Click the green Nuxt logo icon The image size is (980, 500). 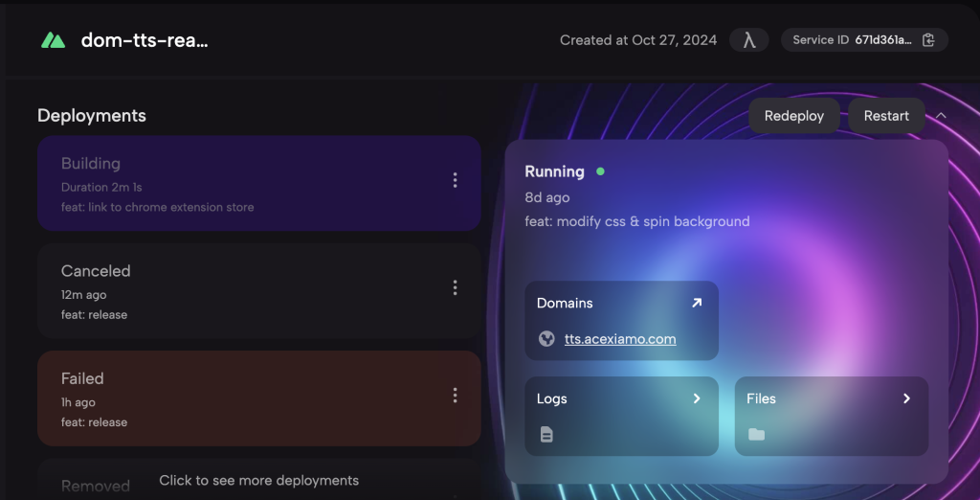coord(53,40)
